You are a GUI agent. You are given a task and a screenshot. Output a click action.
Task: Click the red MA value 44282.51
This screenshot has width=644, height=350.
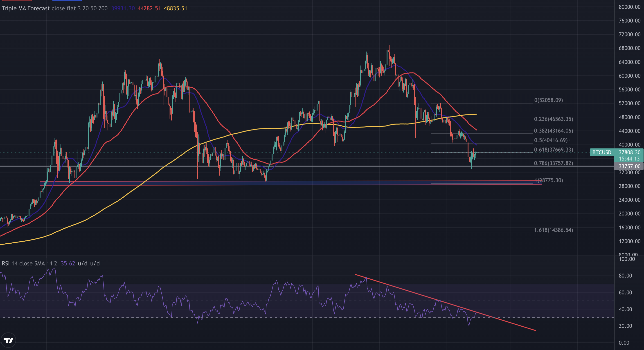tap(149, 8)
